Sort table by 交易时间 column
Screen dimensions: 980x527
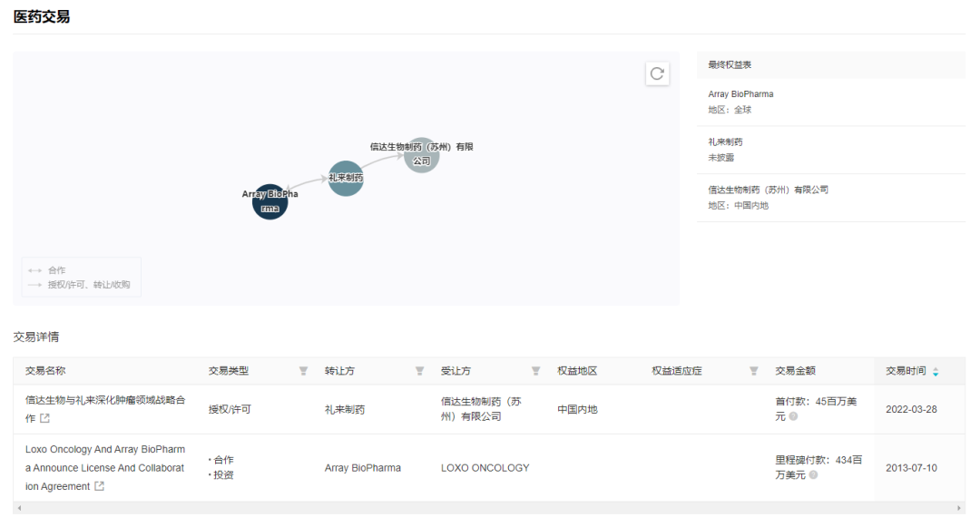pos(936,371)
